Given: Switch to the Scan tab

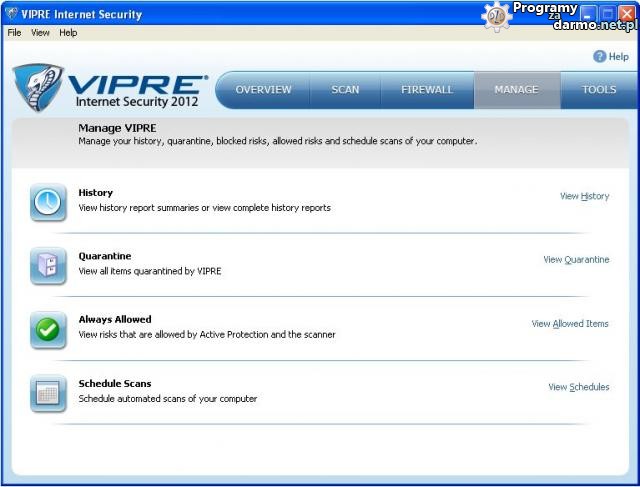Looking at the screenshot, I should coord(345,90).
